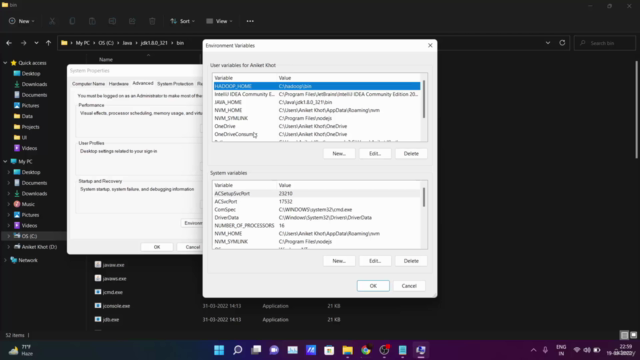Switch to Computer Name tab in System Properties
Viewport: 640px width, 360px height.
(x=89, y=84)
